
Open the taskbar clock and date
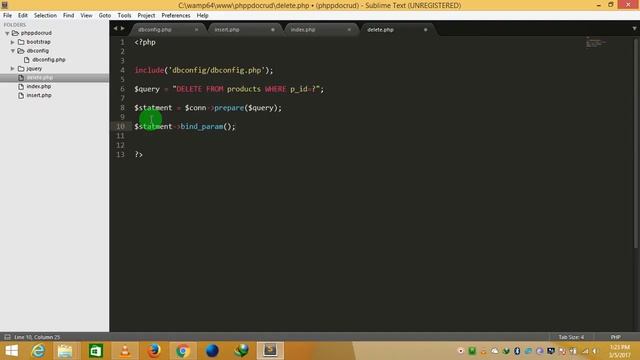[620, 351]
